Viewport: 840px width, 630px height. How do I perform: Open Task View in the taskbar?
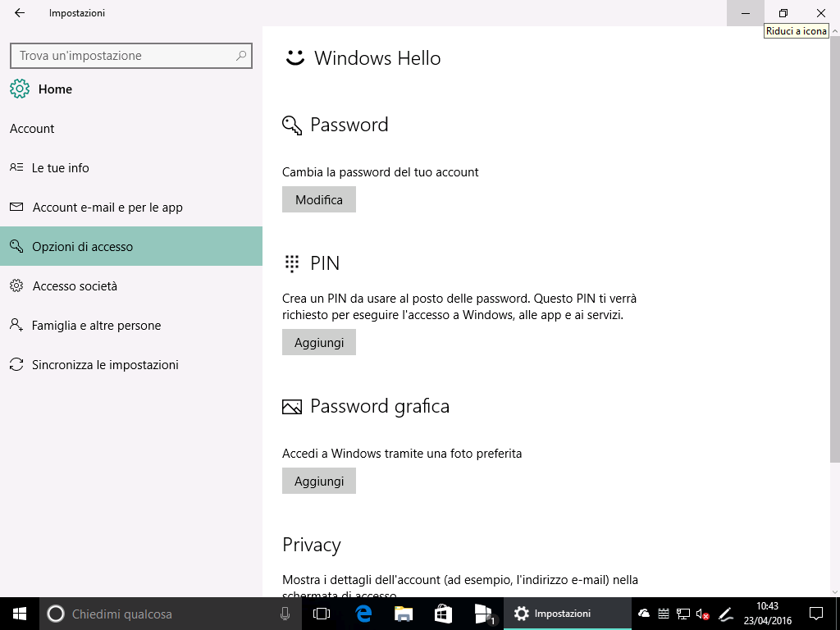pyautogui.click(x=322, y=614)
